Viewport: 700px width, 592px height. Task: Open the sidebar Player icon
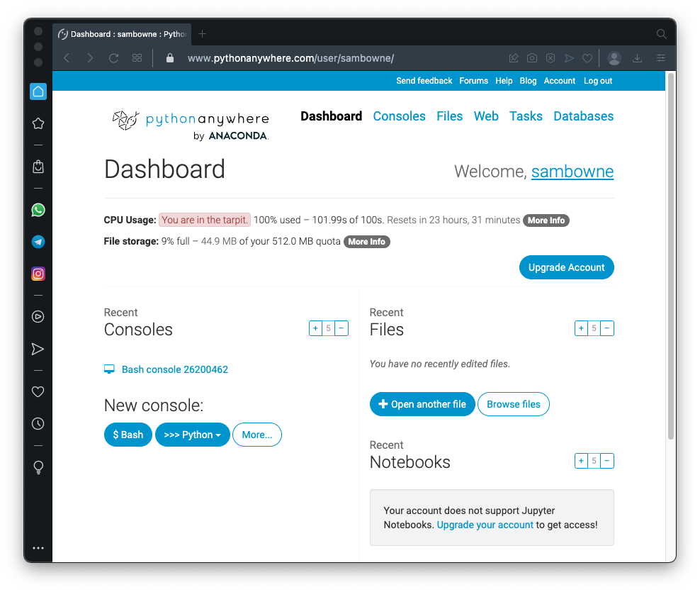pyautogui.click(x=38, y=317)
